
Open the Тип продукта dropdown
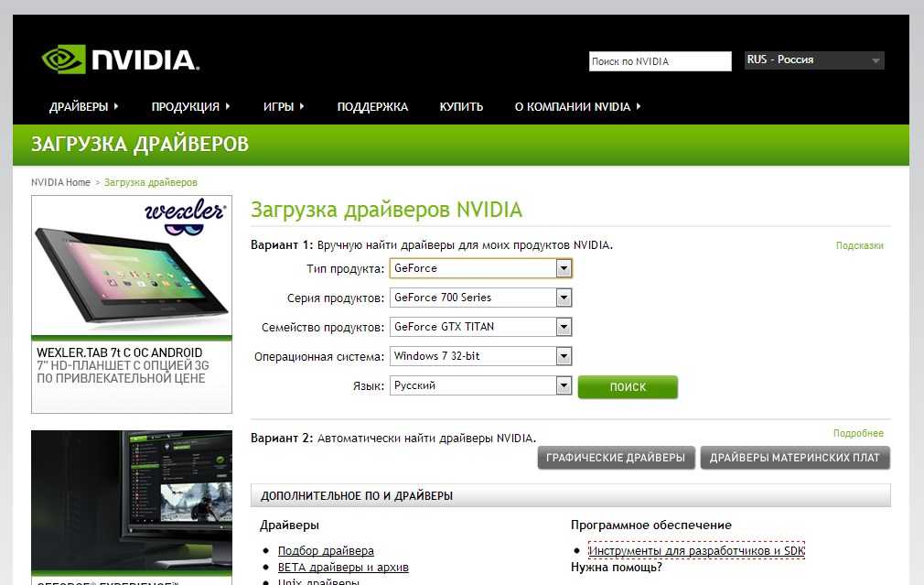[480, 268]
